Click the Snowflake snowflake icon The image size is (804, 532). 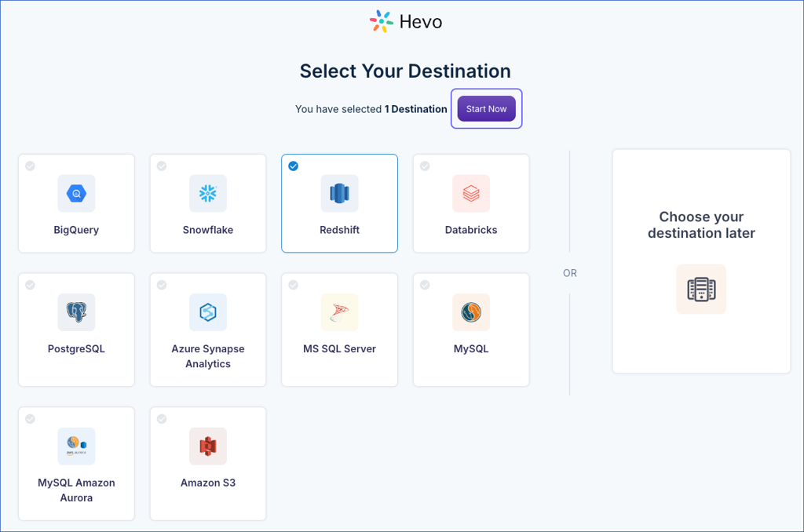[x=207, y=194]
